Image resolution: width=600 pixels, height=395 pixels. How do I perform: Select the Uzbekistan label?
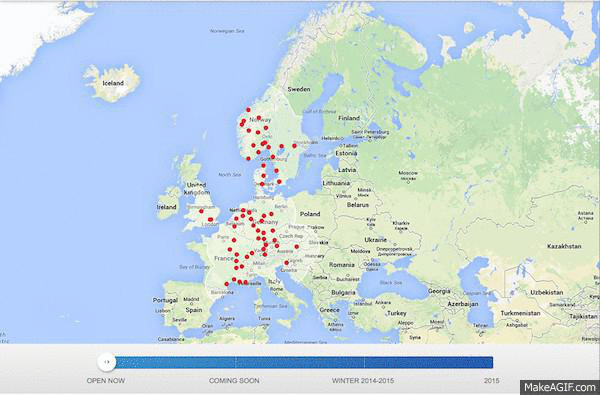547,292
